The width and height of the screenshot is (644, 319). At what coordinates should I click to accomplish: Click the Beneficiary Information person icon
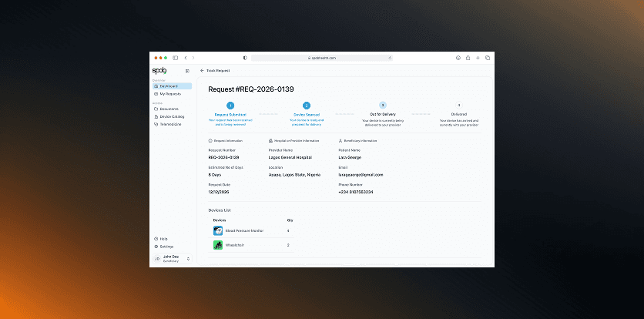click(340, 140)
